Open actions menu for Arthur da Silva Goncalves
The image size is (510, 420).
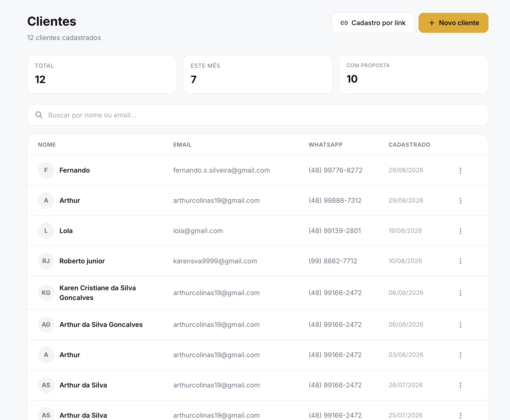click(x=461, y=325)
